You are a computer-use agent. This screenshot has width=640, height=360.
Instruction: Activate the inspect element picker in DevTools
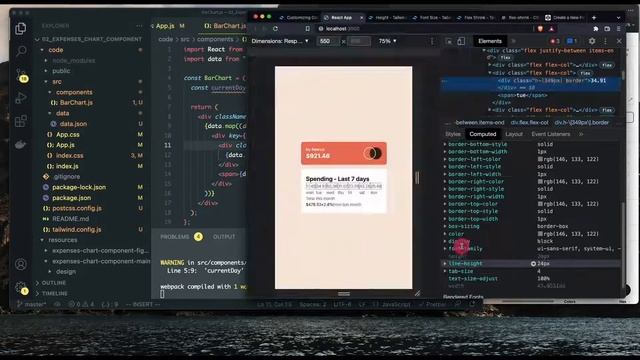coord(449,41)
